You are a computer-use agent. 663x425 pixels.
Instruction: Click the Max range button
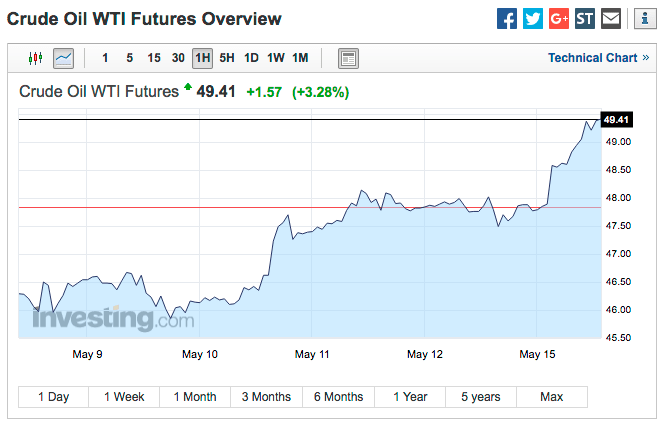[x=551, y=397]
